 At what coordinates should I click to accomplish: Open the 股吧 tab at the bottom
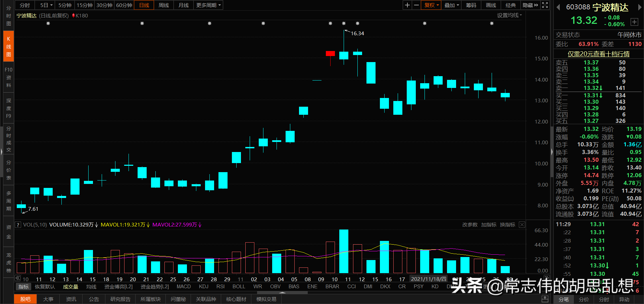point(25,299)
